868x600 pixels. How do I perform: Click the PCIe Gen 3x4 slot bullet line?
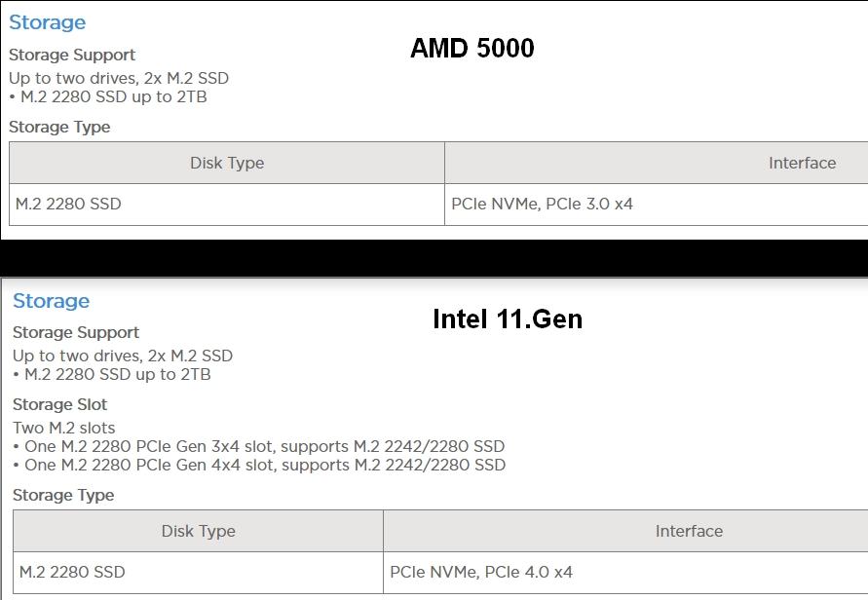(258, 446)
